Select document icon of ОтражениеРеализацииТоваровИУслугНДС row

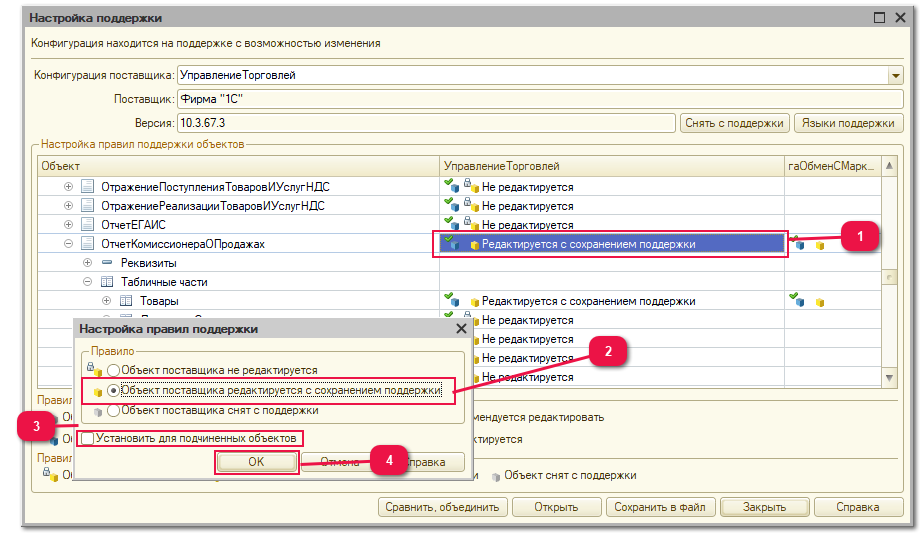pos(88,205)
